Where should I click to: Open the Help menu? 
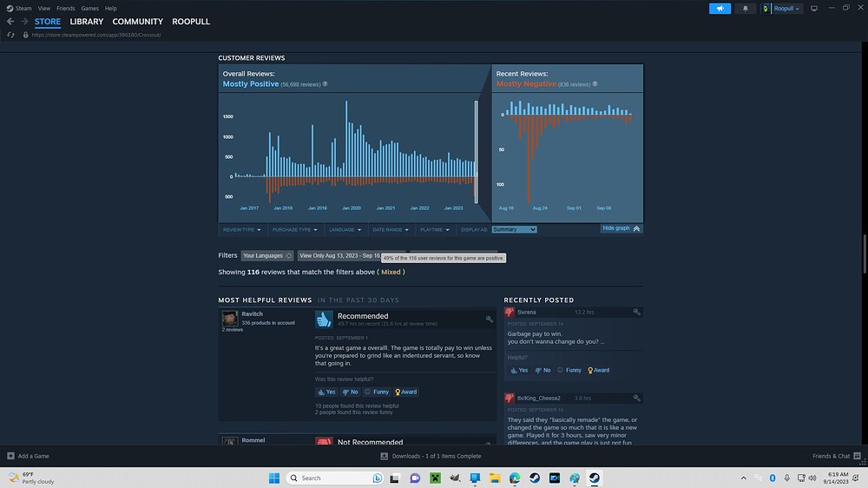click(x=111, y=9)
